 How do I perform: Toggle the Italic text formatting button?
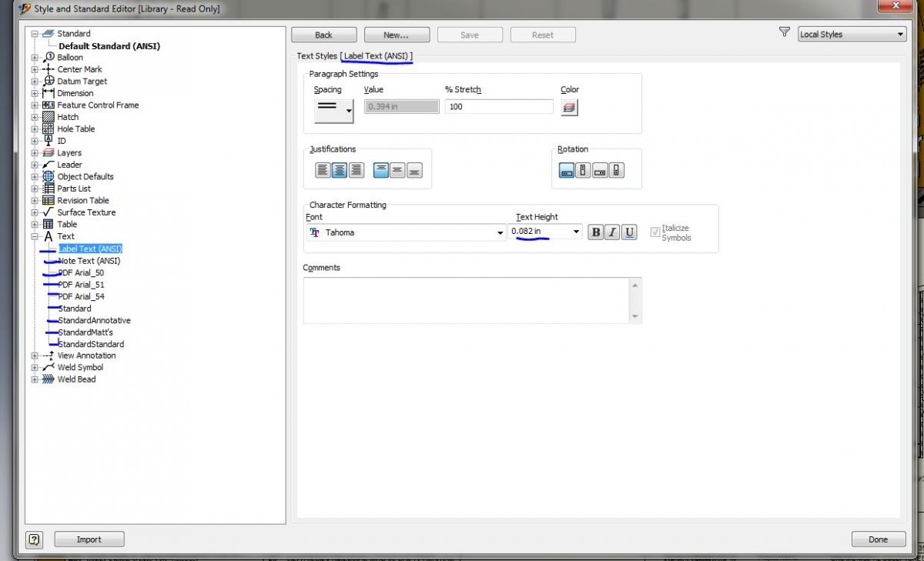pos(612,232)
